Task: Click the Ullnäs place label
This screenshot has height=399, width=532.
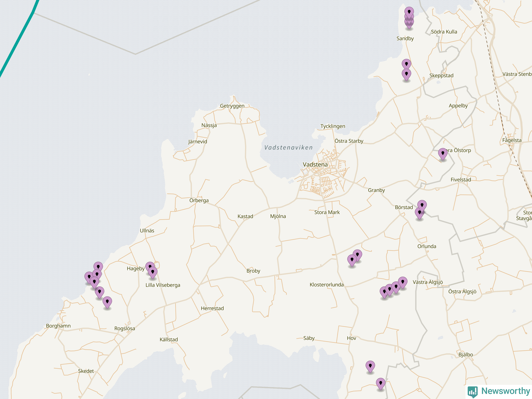Action: tap(147, 231)
